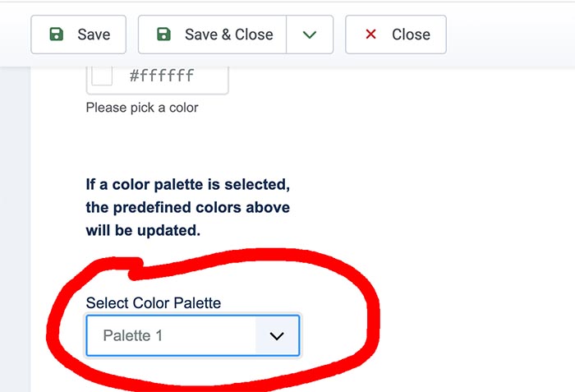Click the black chevron arrow in the palette select
Viewport: 575px width, 392px height.
click(x=277, y=336)
